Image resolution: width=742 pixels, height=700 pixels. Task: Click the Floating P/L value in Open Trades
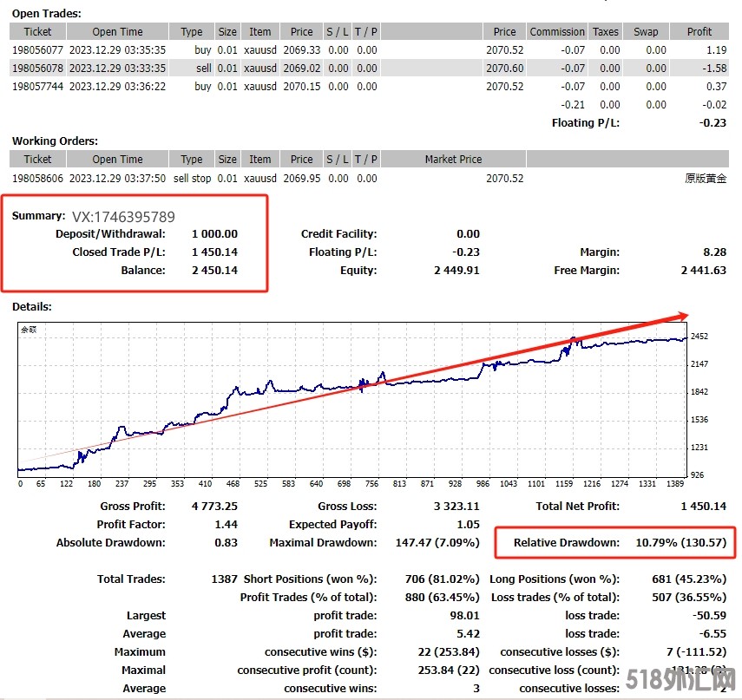point(712,123)
